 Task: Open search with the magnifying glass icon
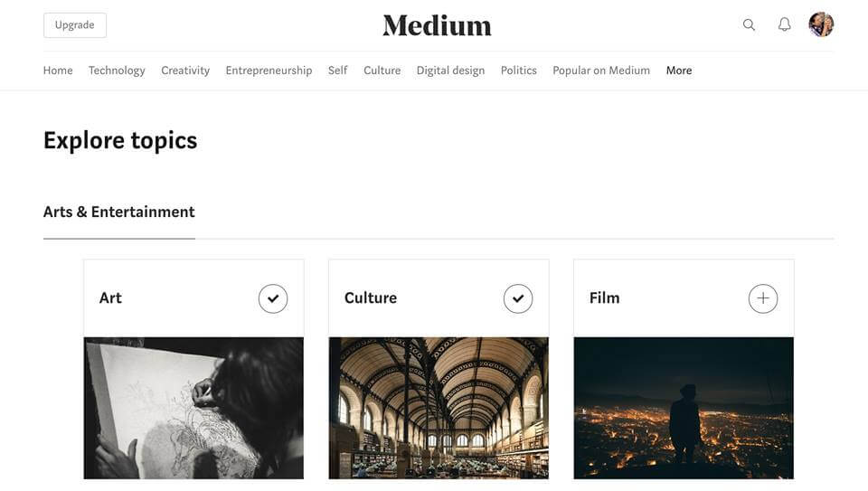point(749,25)
